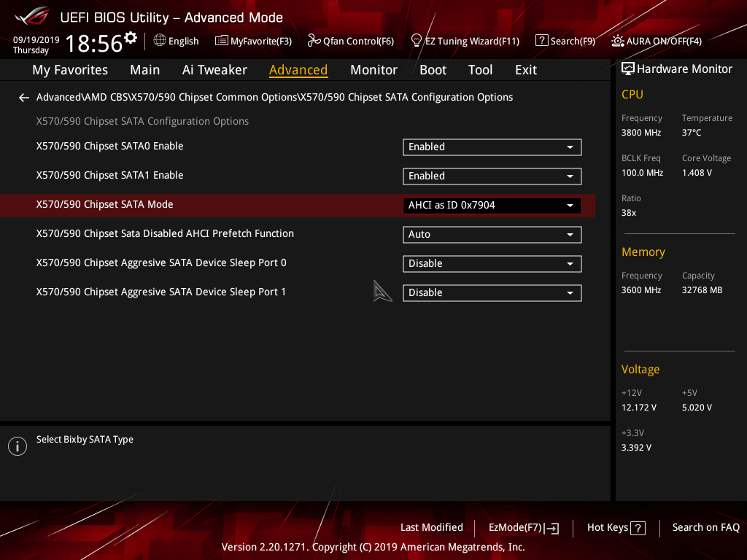Open Search on FAQ link
Viewport: 747px width, 560px height.
pyautogui.click(x=705, y=528)
